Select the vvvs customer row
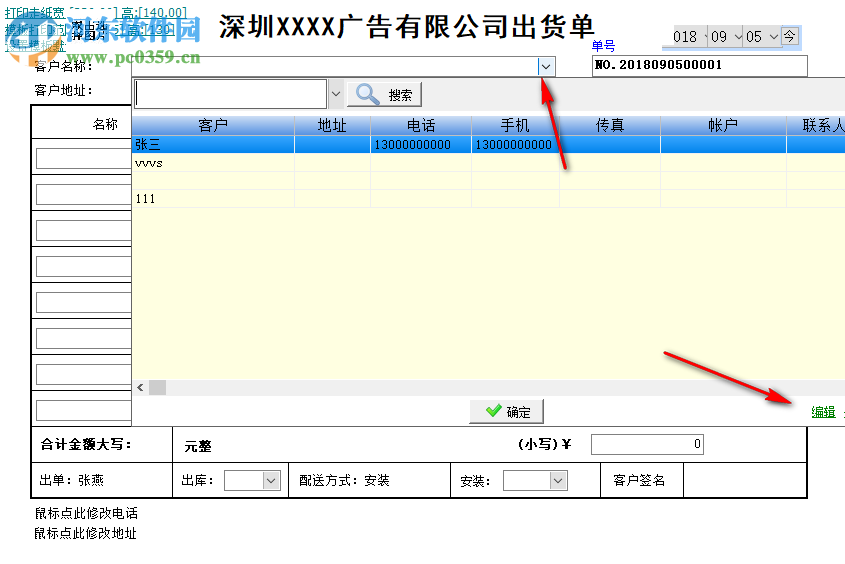The width and height of the screenshot is (845, 564). (488, 163)
